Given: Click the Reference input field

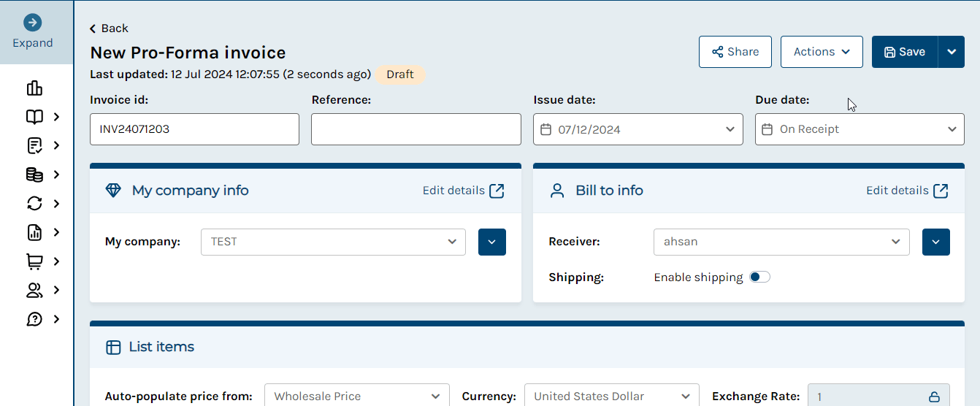Looking at the screenshot, I should click(x=416, y=129).
